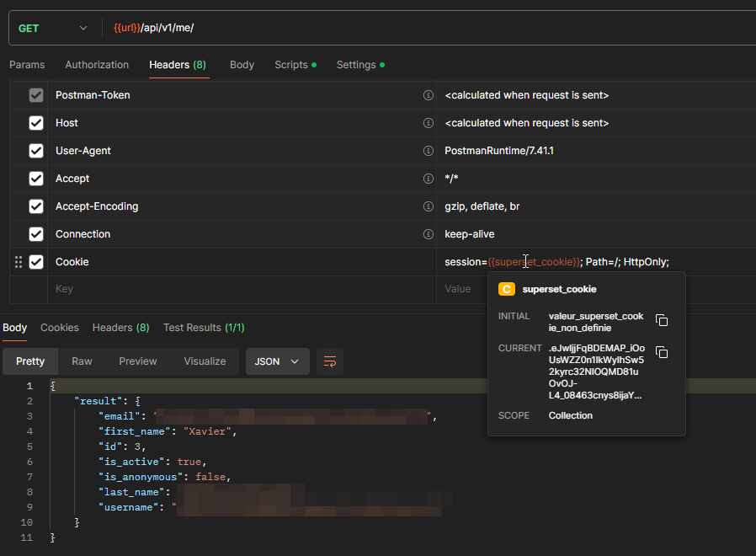Click the keep-alive value
756x556 pixels.
point(470,234)
